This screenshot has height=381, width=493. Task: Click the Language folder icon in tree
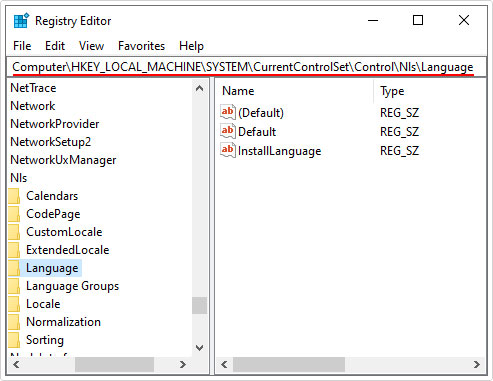(x=14, y=268)
